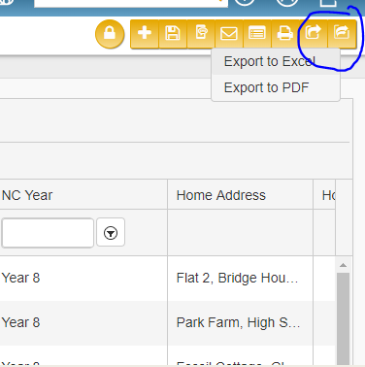Open the list layout toolbar icon

click(x=257, y=34)
